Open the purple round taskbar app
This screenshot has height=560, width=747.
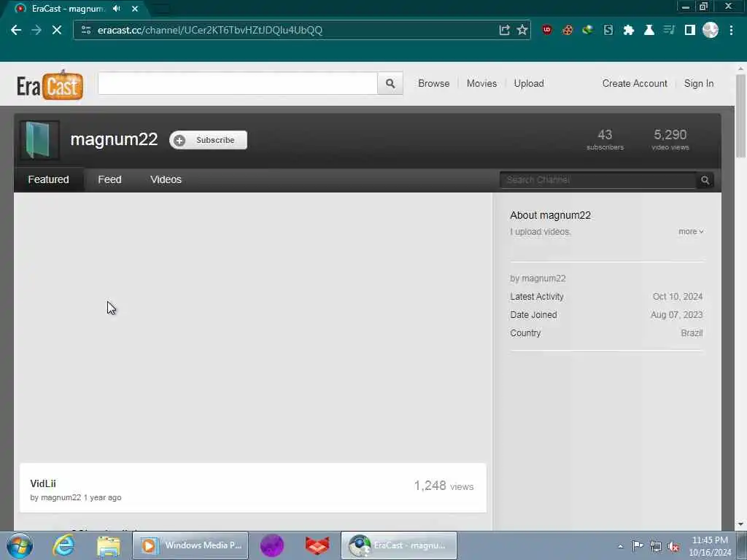272,545
